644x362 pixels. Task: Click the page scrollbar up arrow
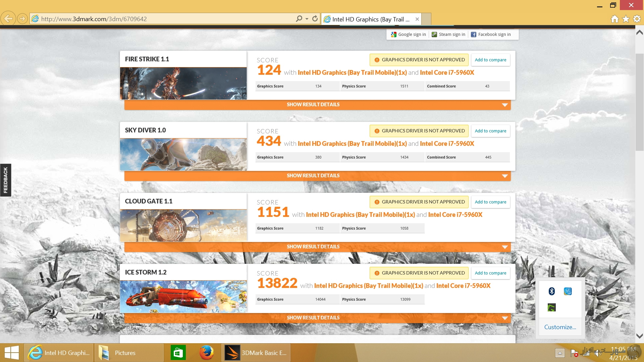click(x=639, y=33)
